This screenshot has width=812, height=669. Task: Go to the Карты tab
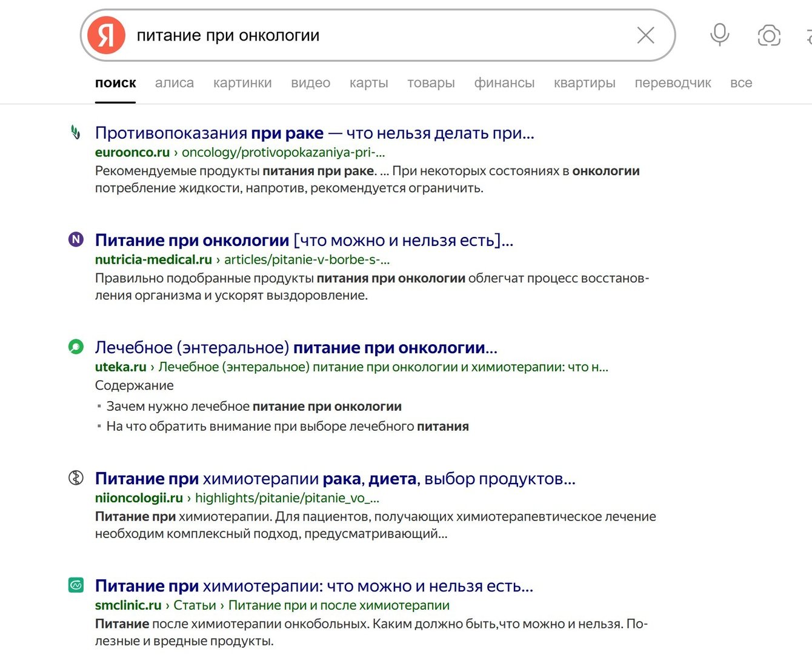pyautogui.click(x=368, y=83)
